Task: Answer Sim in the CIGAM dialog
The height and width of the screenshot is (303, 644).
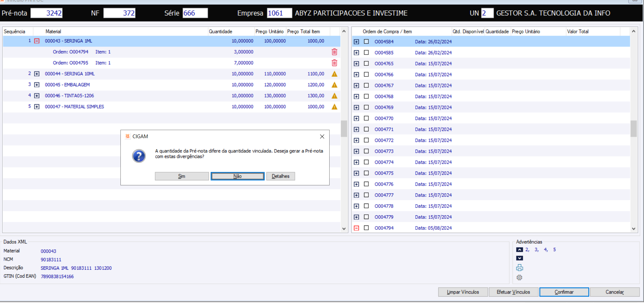Action: pos(182,176)
